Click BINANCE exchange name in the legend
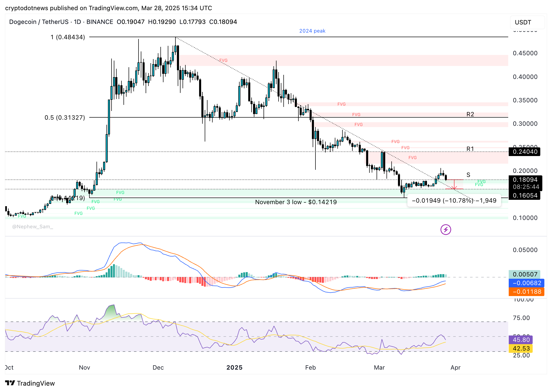 click(99, 22)
